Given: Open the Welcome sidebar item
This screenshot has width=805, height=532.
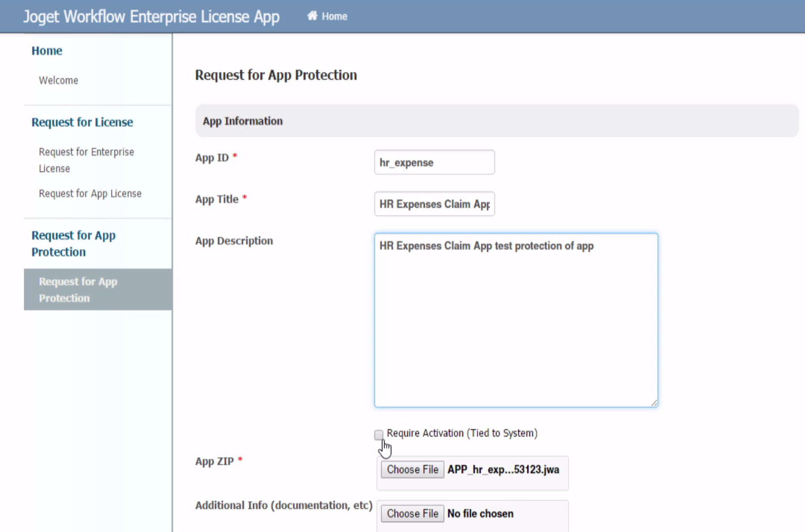Looking at the screenshot, I should (58, 80).
